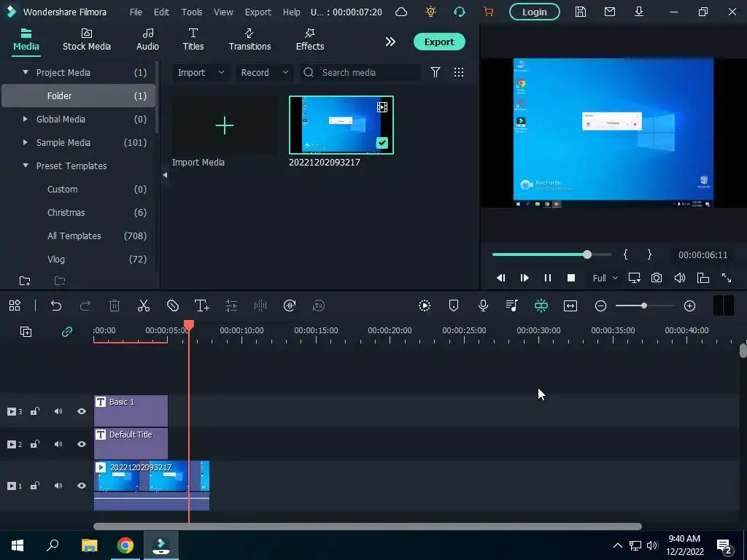Zoom out timeline with minus icon
Screen dimensions: 747x560
pyautogui.click(x=601, y=306)
